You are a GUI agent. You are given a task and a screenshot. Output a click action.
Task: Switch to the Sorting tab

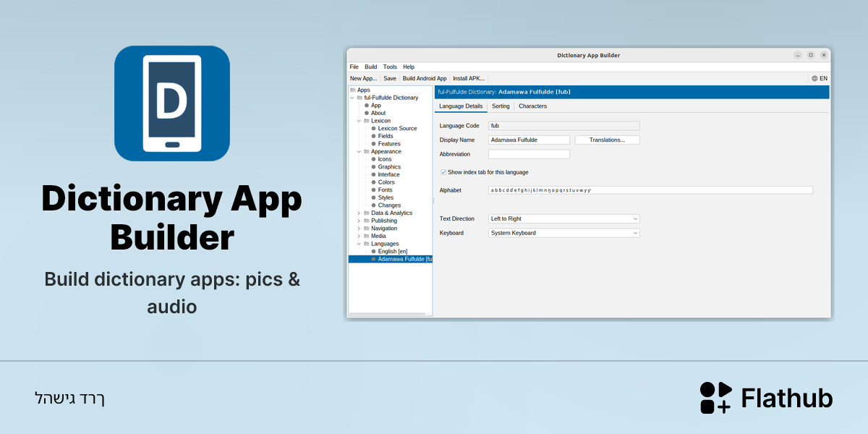click(501, 106)
